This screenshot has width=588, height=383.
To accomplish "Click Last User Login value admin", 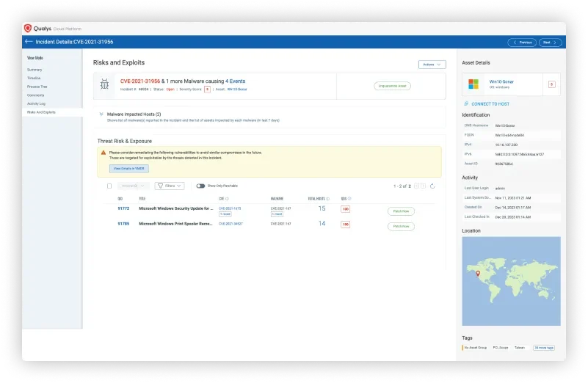I will [500, 188].
